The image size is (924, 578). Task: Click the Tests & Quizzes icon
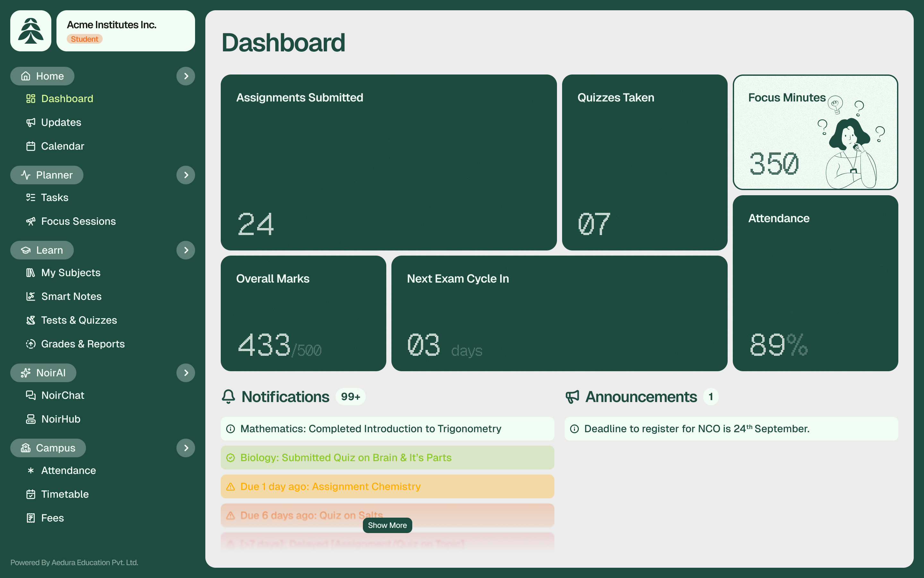click(30, 320)
